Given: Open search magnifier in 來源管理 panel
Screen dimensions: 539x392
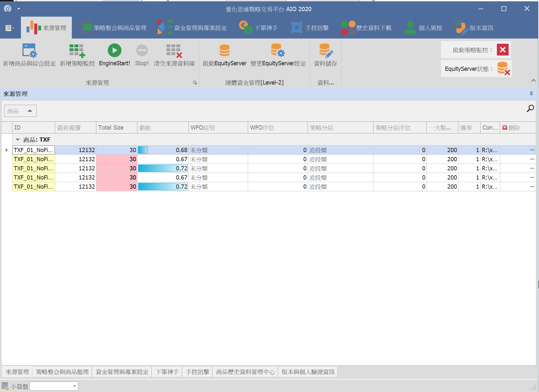Looking at the screenshot, I should (x=531, y=109).
